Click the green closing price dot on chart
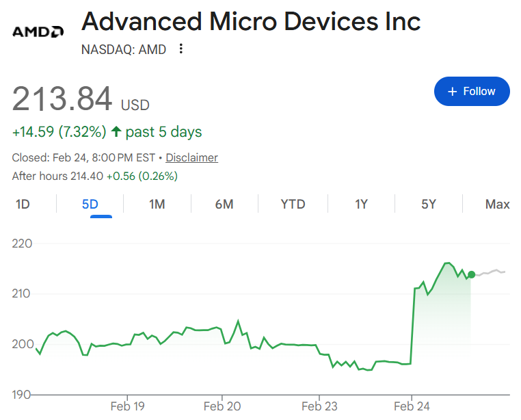The image size is (521, 420). pyautogui.click(x=471, y=275)
